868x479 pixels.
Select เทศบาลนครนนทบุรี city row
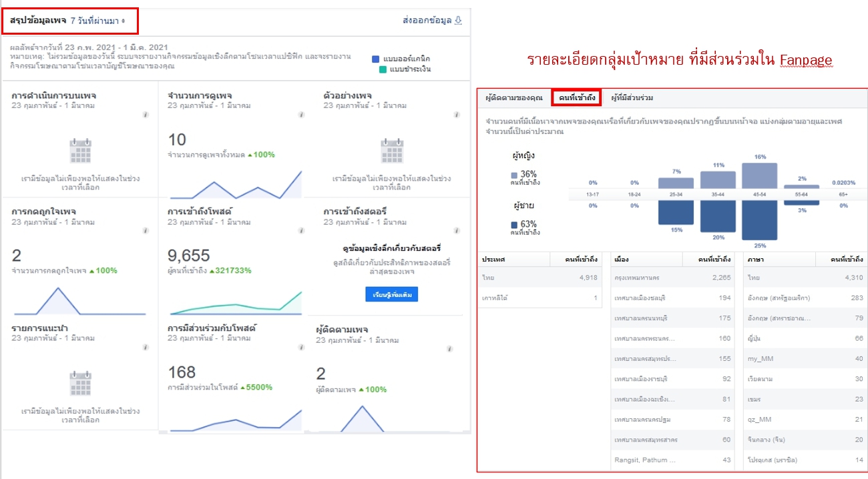[672, 318]
